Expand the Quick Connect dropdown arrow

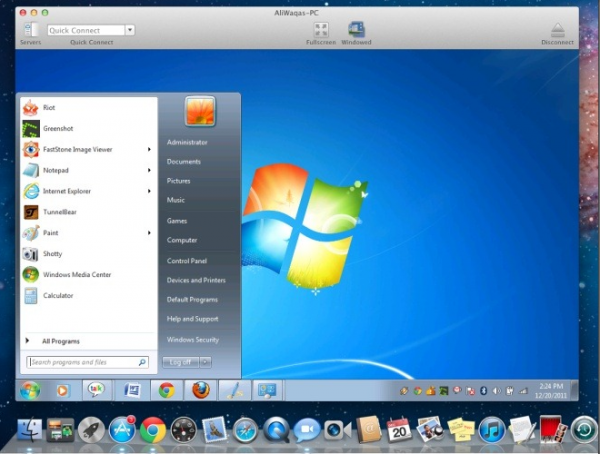(130, 30)
